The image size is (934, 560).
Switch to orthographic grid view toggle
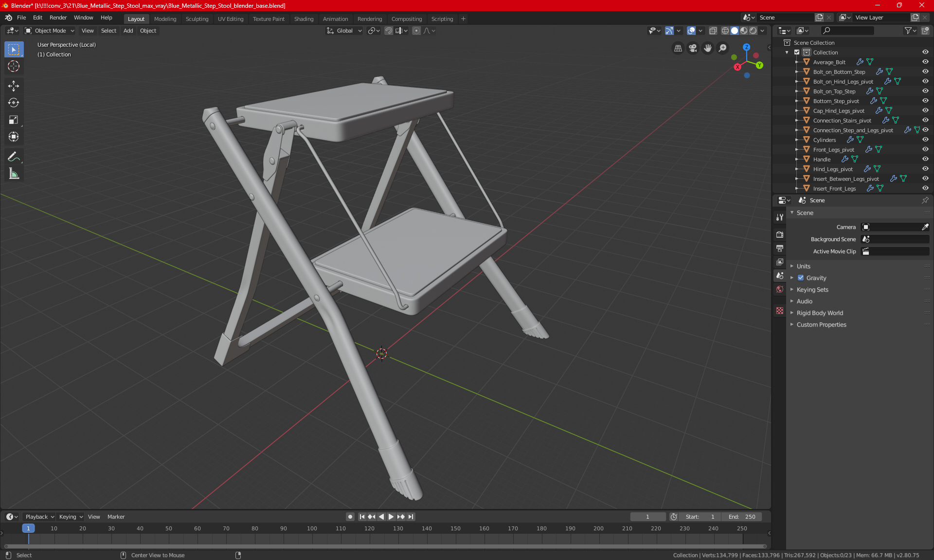[x=678, y=48]
